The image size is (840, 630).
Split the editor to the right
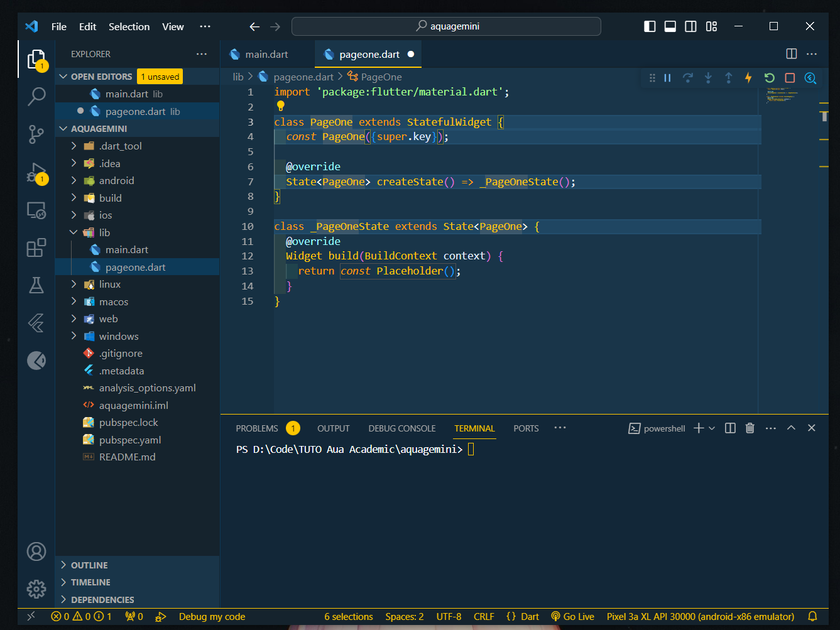click(792, 54)
